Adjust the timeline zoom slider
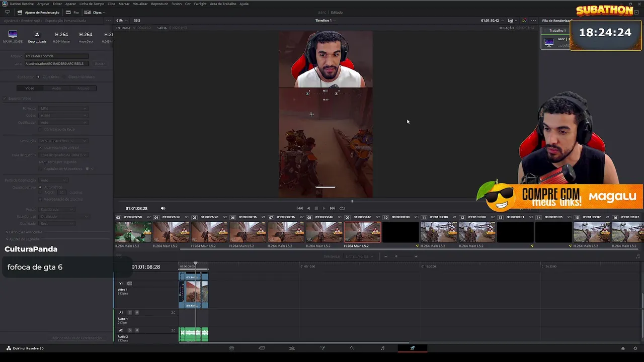Screen dimensions: 644x362 396,256
